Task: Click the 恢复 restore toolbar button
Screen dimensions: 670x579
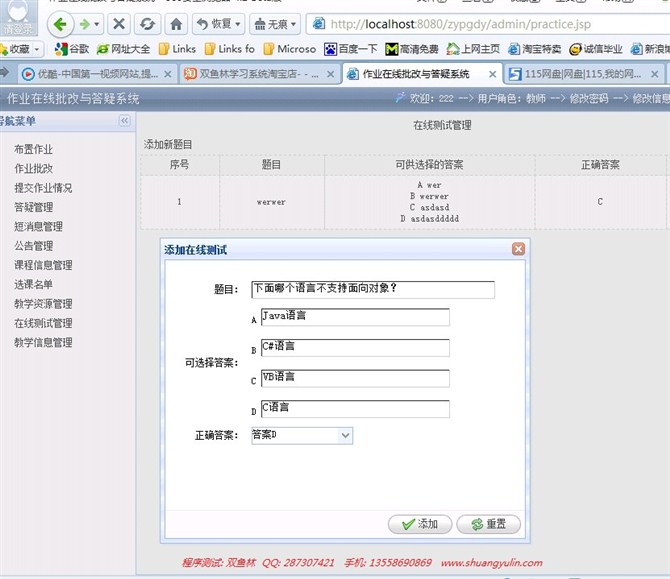Action: point(214,24)
